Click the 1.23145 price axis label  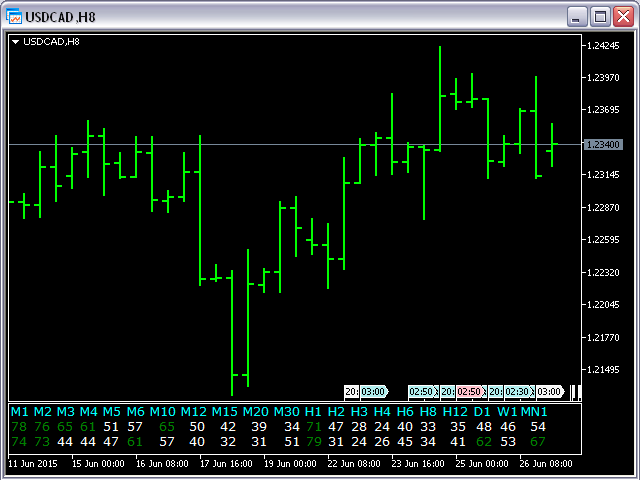[603, 175]
